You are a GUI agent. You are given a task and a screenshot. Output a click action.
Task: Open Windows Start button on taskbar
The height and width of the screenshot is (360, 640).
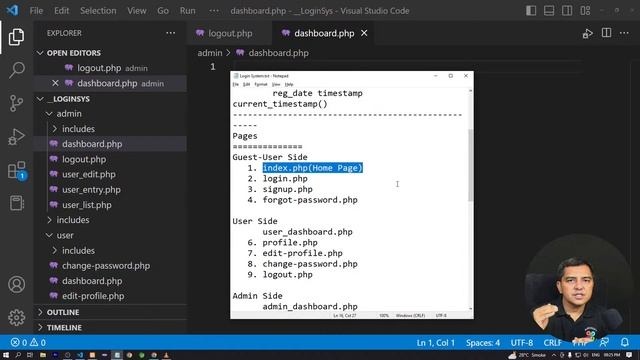(6, 355)
